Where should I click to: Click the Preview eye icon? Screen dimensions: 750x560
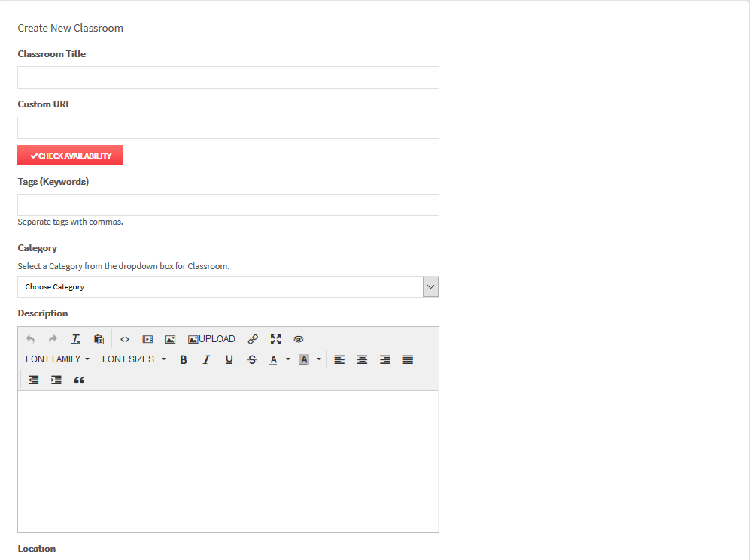tap(299, 339)
